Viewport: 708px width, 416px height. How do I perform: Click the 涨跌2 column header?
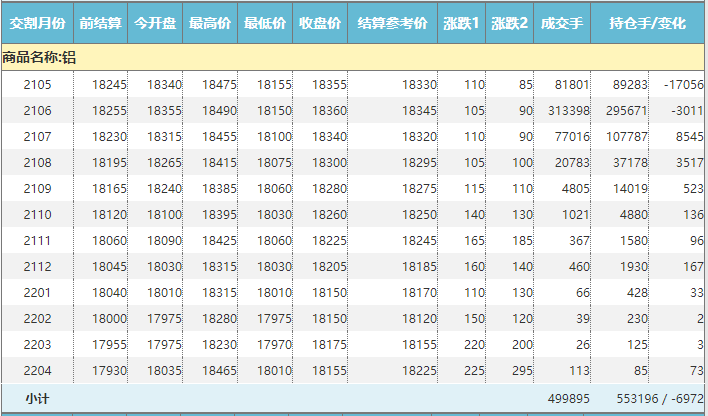[x=509, y=22]
